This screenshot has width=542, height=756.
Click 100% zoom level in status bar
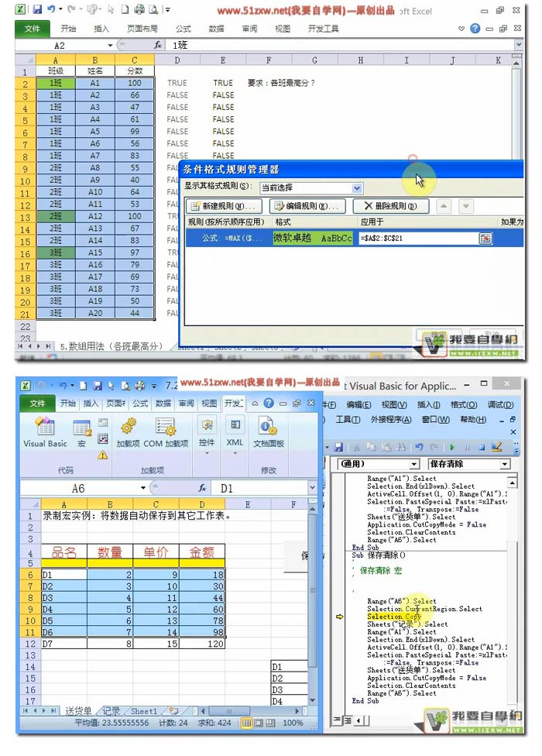(x=293, y=723)
